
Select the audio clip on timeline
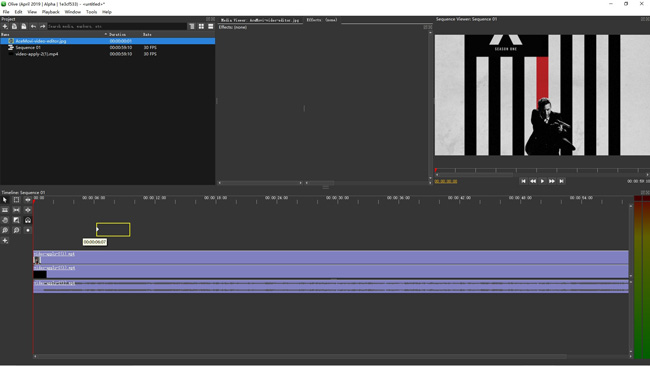point(331,286)
